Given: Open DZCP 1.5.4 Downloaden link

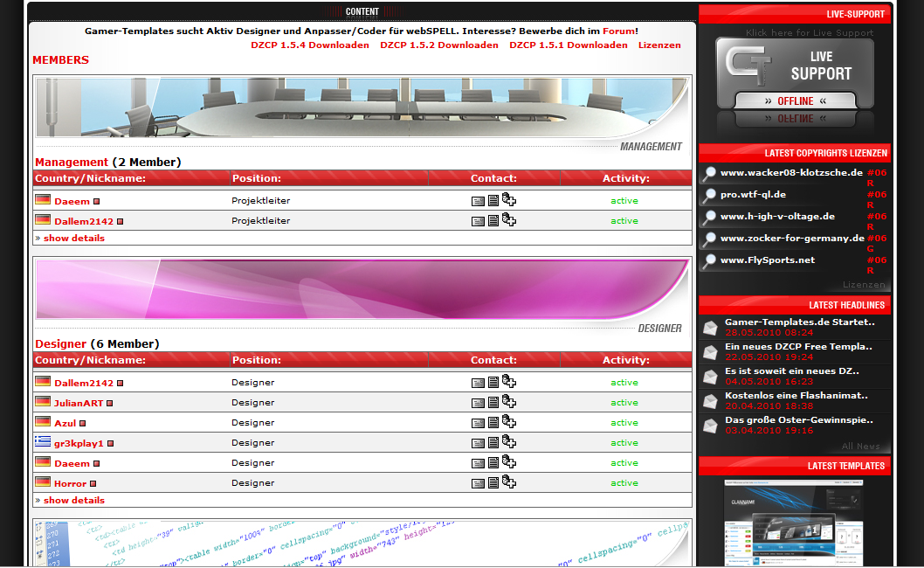Looking at the screenshot, I should pyautogui.click(x=310, y=45).
